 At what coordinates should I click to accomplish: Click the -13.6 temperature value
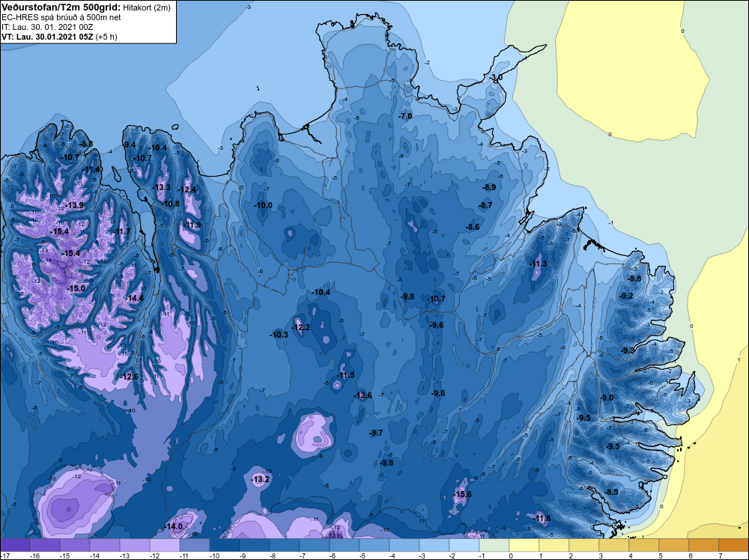click(x=363, y=395)
